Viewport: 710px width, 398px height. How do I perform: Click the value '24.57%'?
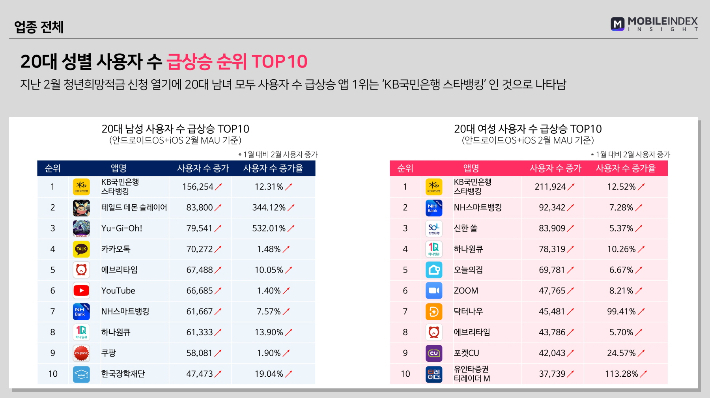point(622,353)
